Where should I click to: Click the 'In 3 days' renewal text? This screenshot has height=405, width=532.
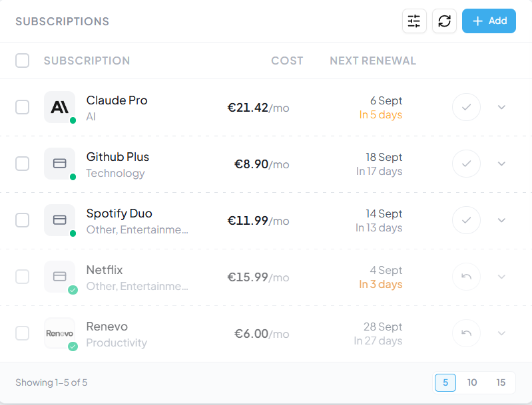pyautogui.click(x=381, y=285)
